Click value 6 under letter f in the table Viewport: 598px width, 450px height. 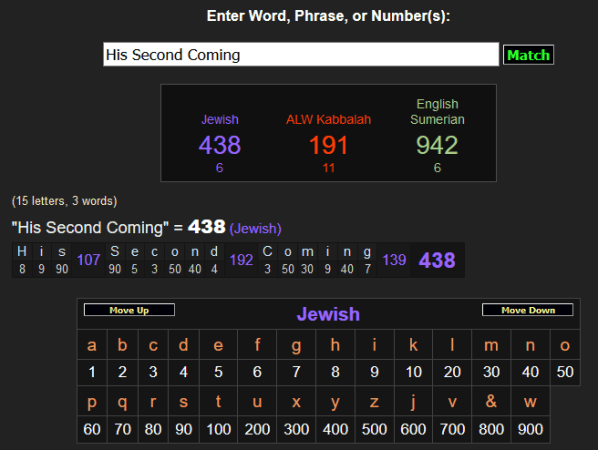257,372
